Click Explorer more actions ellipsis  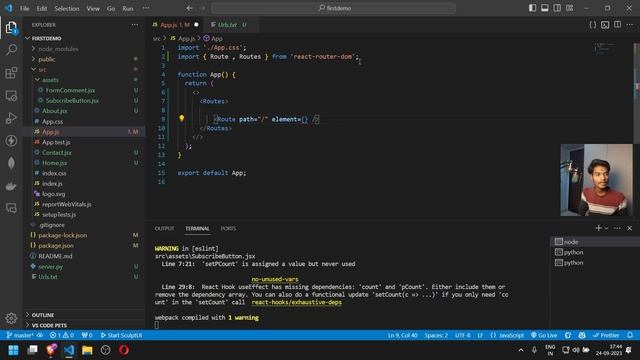135,25
